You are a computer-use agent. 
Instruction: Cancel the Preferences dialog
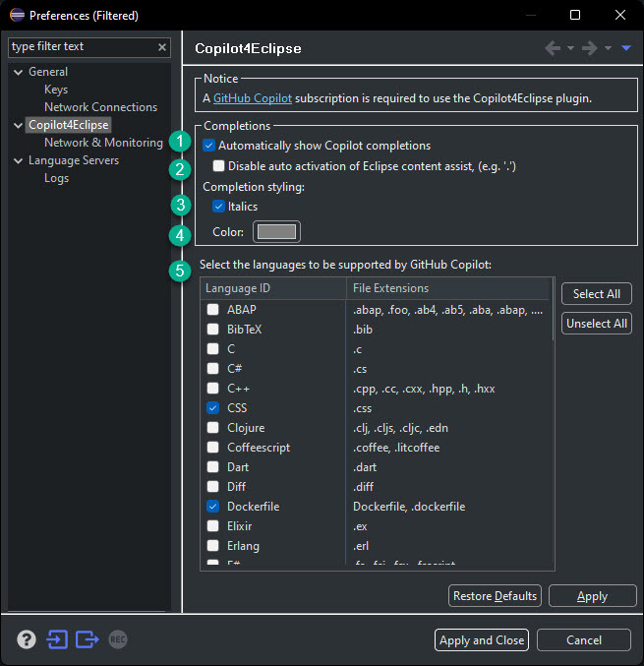point(584,640)
